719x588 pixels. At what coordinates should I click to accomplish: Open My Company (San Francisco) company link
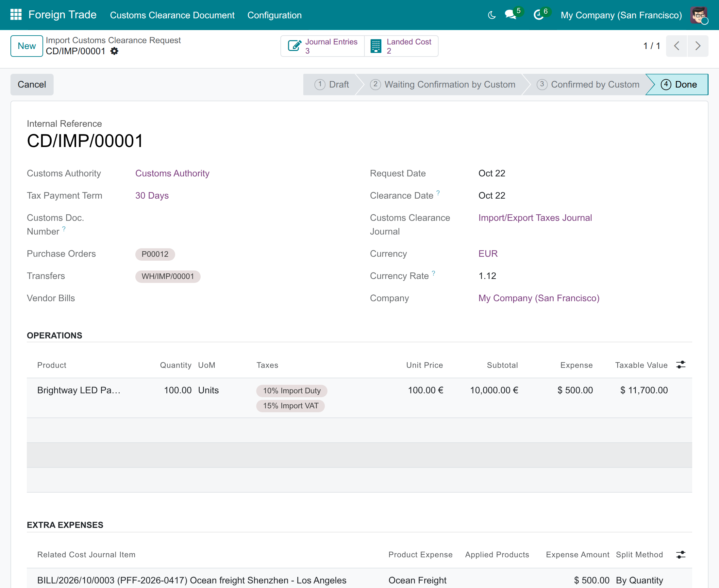pyautogui.click(x=539, y=298)
